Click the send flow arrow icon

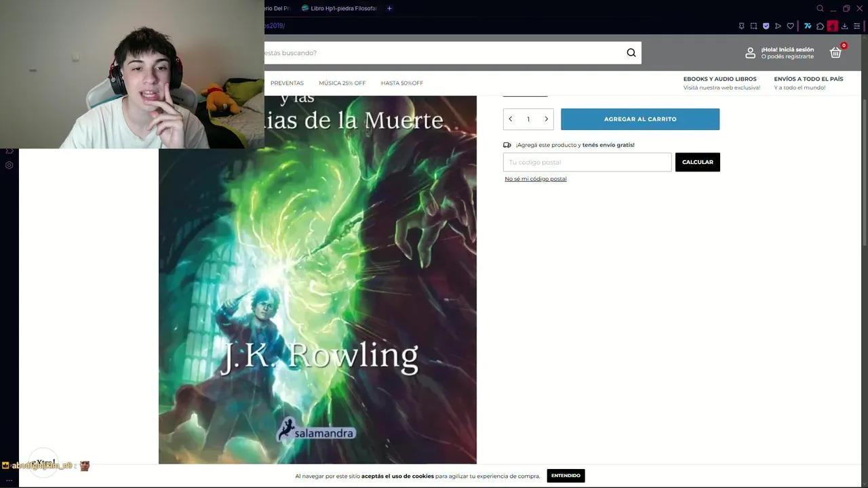click(x=778, y=26)
